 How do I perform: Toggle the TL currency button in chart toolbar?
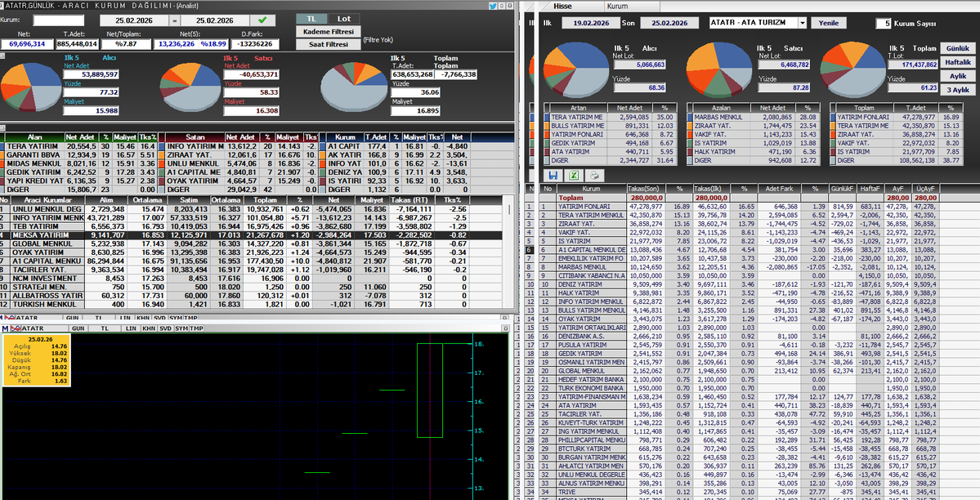pyautogui.click(x=105, y=328)
